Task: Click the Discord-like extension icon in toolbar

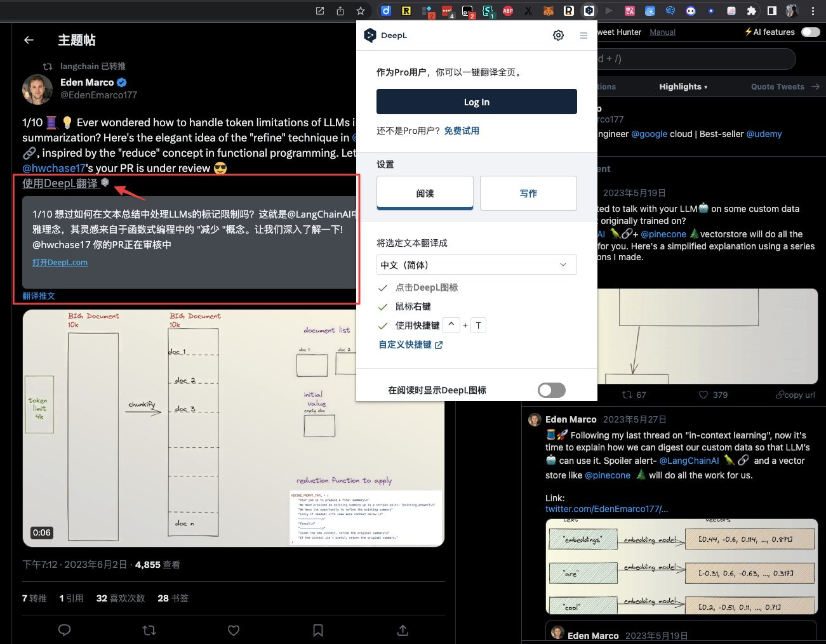Action: pos(691,11)
